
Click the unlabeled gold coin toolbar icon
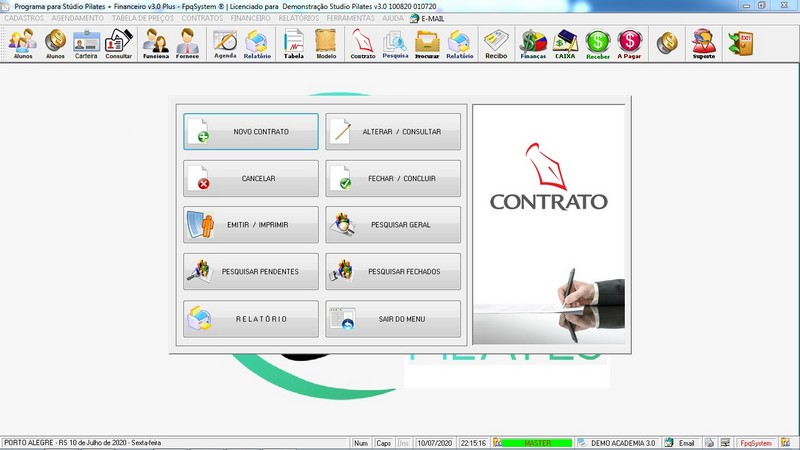coord(667,43)
